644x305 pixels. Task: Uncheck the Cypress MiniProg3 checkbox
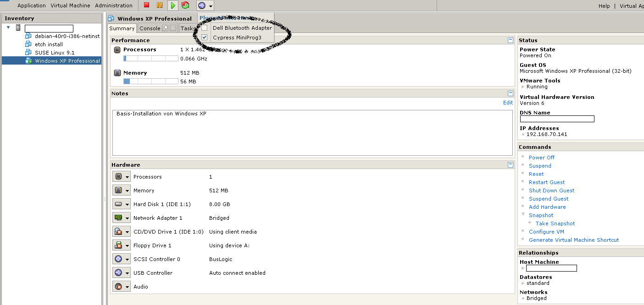click(205, 38)
